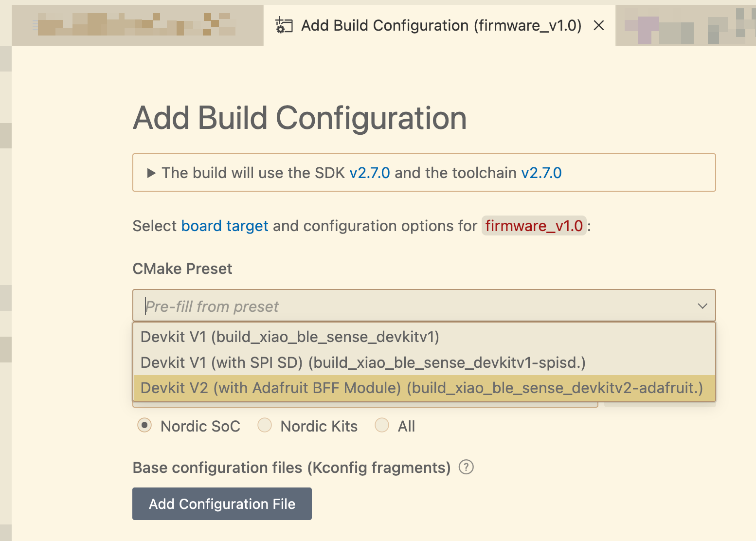Enable the Nordic Kits radio option

265,425
